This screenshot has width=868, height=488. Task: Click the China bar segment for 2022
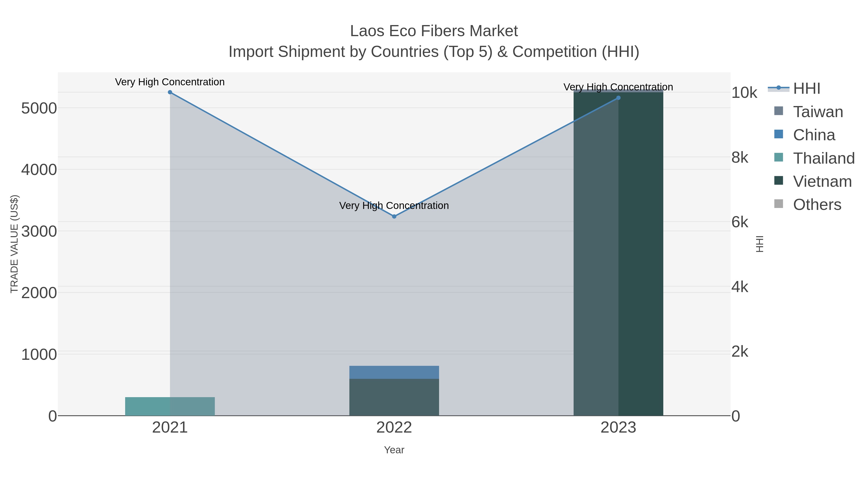click(394, 373)
